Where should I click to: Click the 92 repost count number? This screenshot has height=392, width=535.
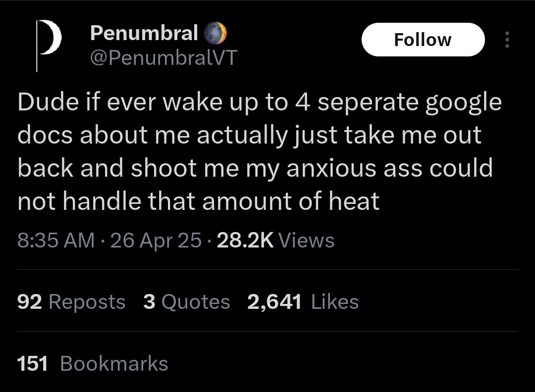(x=29, y=302)
